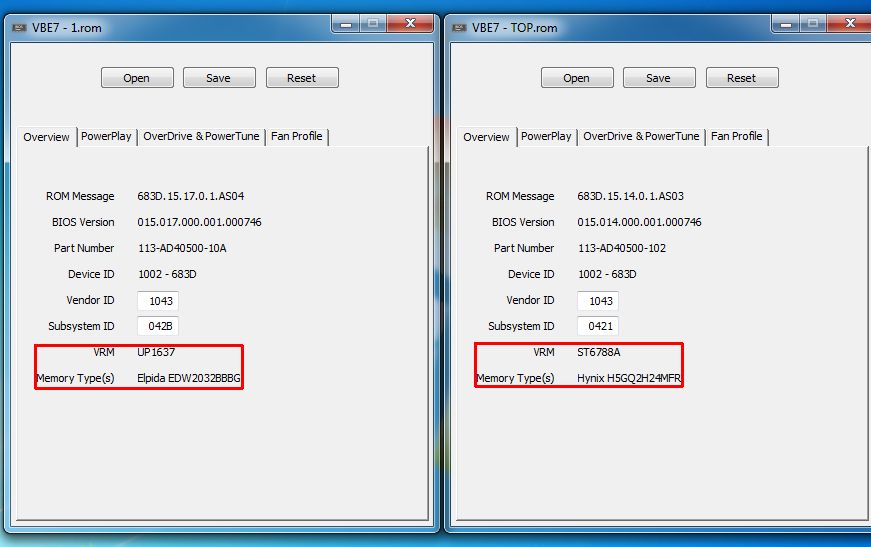
Task: Open a ROM file in the 1.rom window
Action: click(x=137, y=78)
